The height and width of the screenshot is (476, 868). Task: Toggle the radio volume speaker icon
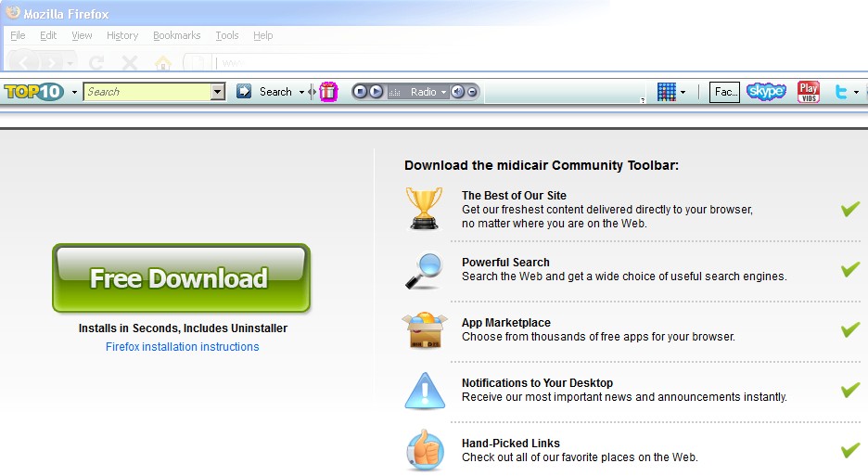(457, 92)
